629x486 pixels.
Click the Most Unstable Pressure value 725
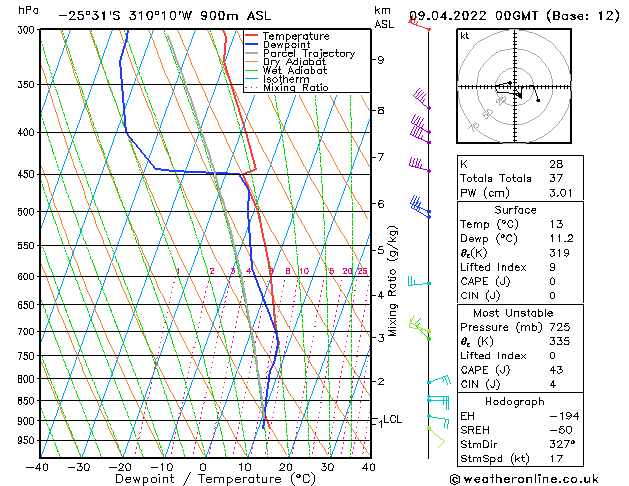tap(560, 327)
